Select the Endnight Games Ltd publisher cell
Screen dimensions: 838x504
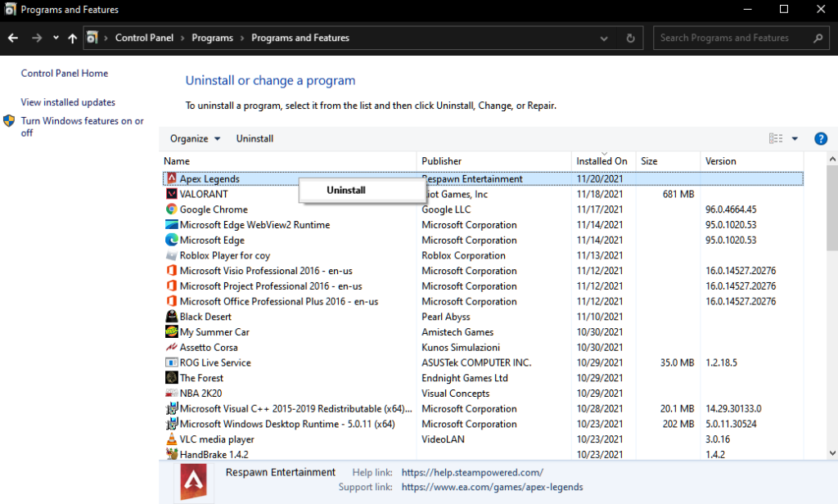(465, 378)
